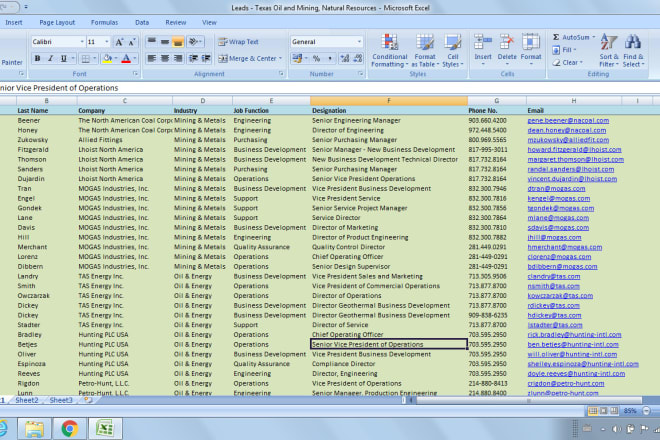Open the font color dropdown arrow

(x=135, y=59)
